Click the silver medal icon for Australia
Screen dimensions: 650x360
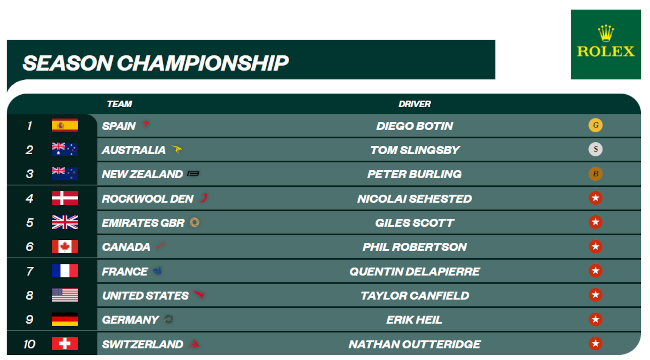(x=595, y=149)
